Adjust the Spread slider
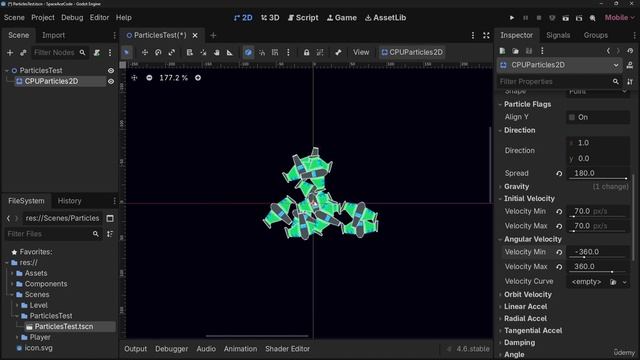 (598, 178)
